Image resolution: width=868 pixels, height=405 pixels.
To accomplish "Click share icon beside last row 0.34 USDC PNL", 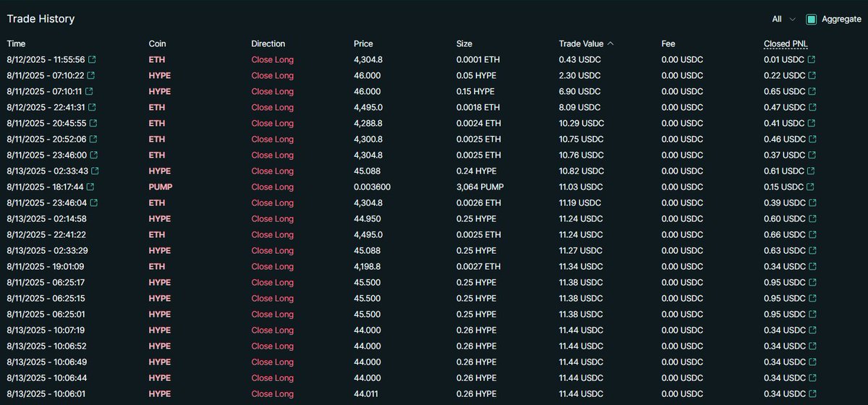I will (812, 394).
